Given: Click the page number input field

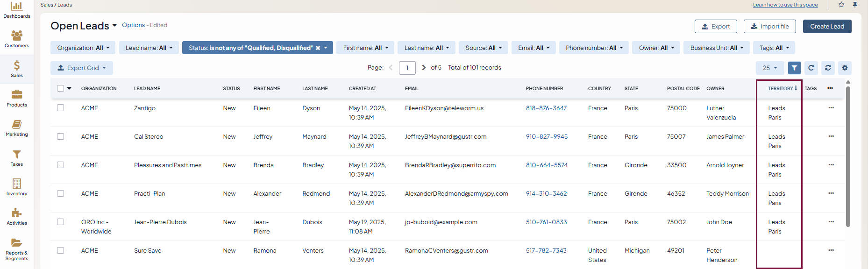Looking at the screenshot, I should (407, 68).
